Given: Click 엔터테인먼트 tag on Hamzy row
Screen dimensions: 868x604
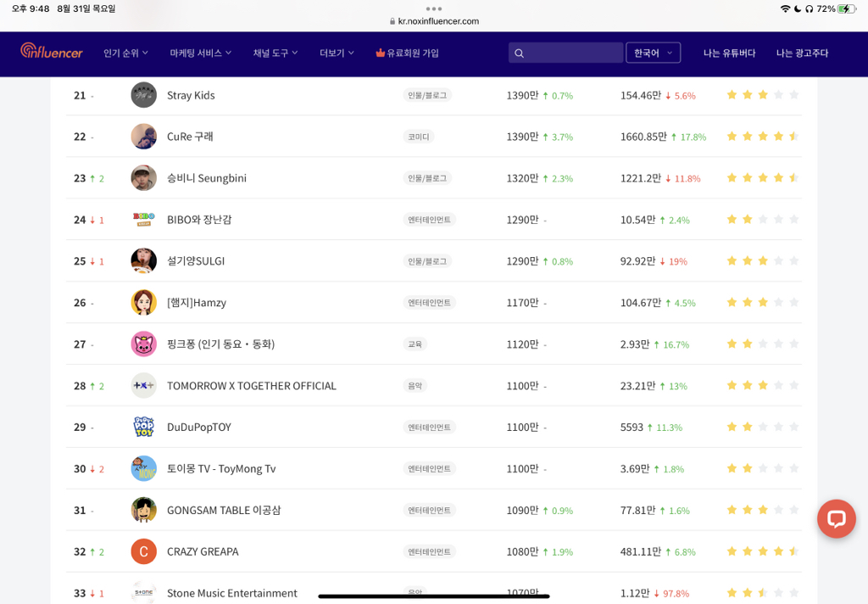Looking at the screenshot, I should 429,303.
